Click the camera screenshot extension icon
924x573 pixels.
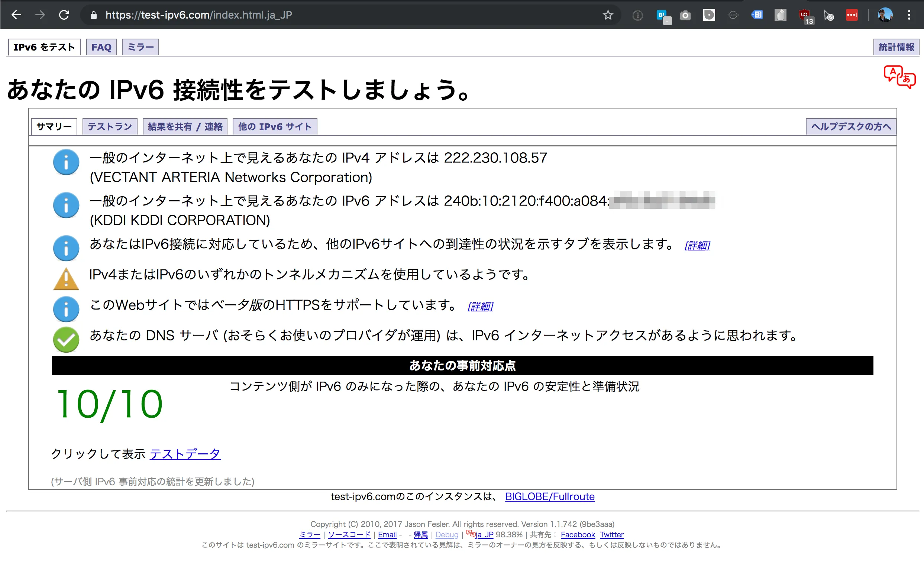pyautogui.click(x=685, y=15)
